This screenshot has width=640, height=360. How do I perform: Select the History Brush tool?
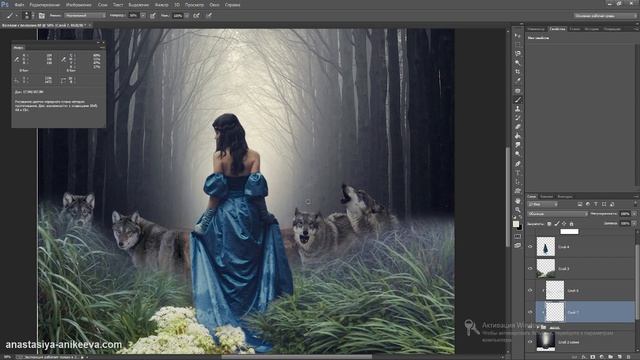(x=518, y=118)
